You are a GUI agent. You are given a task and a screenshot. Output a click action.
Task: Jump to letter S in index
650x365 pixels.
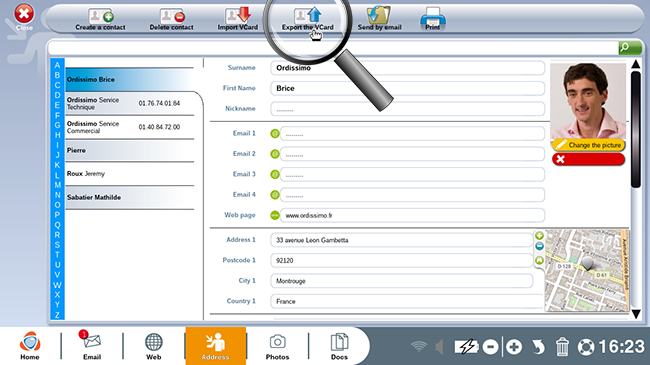57,245
